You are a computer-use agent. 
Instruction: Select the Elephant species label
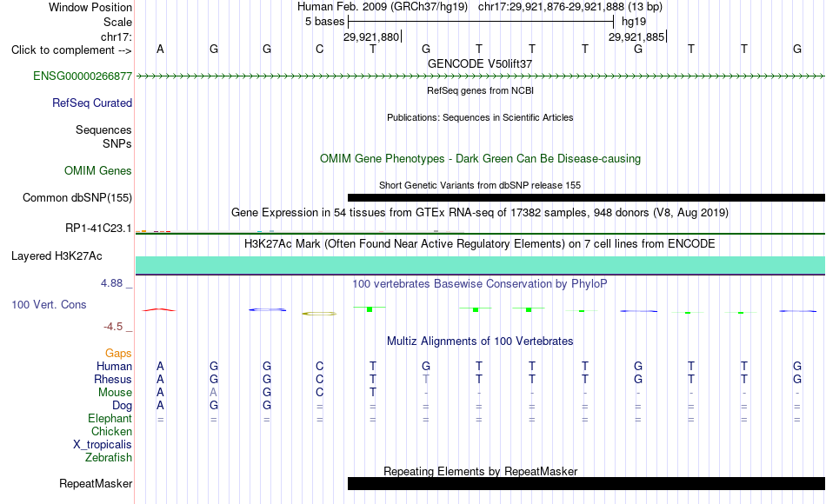[x=110, y=418]
